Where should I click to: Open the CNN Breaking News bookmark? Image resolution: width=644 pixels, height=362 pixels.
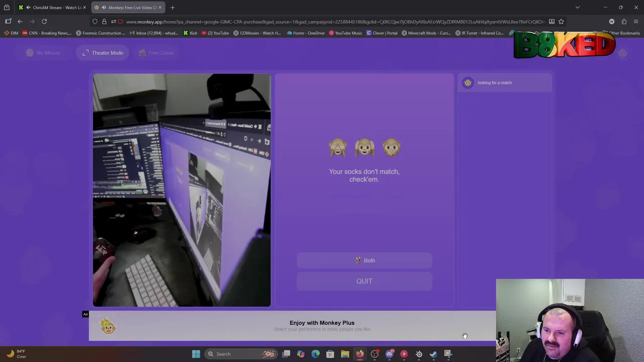(x=47, y=33)
